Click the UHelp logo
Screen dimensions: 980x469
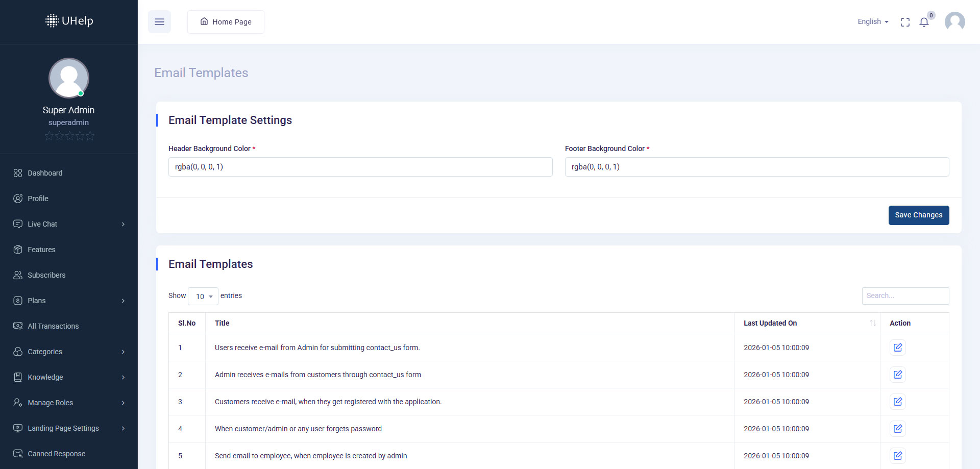[69, 21]
